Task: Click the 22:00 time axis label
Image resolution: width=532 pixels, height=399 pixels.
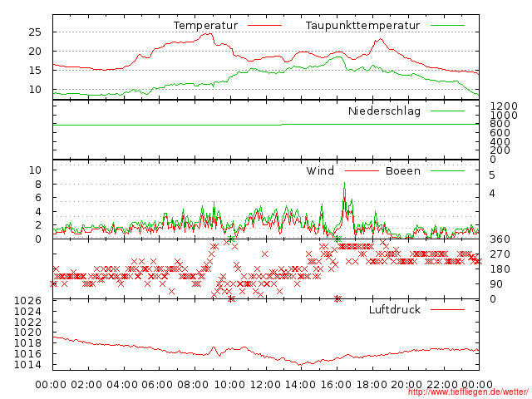Action: click(x=441, y=385)
